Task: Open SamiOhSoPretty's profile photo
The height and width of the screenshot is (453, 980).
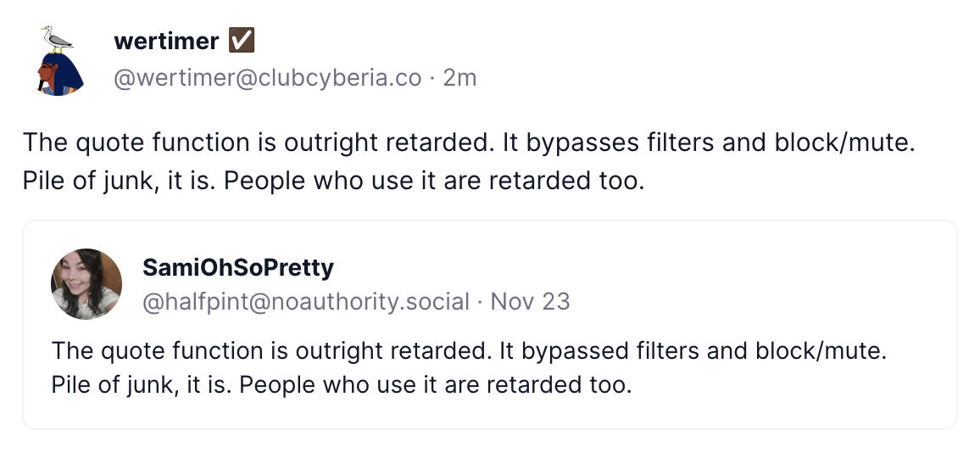Action: pyautogui.click(x=86, y=283)
